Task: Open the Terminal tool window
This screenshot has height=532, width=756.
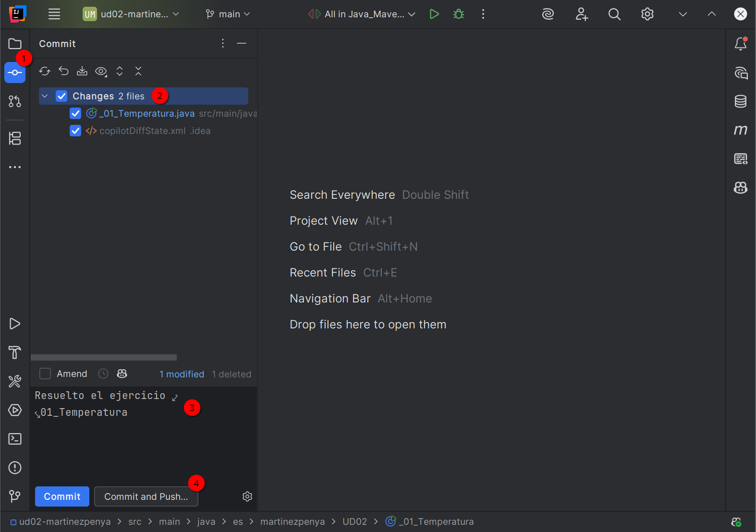Action: pos(15,439)
